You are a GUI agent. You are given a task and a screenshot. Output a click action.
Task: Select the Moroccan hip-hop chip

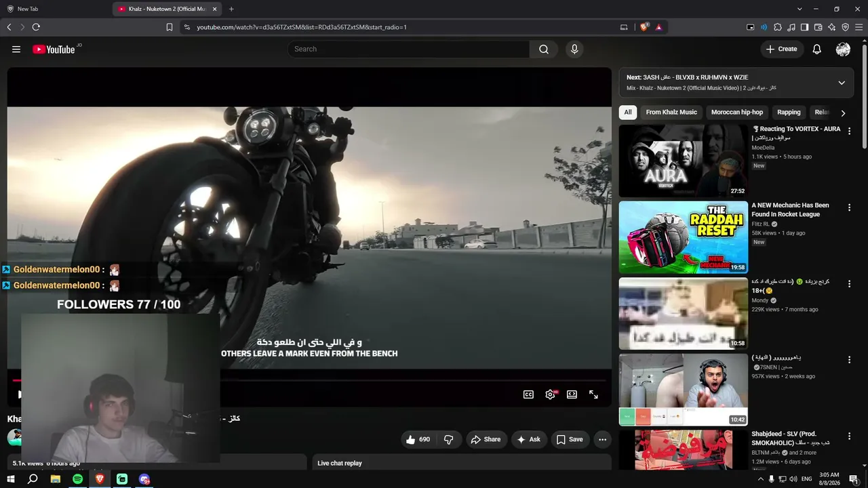pyautogui.click(x=737, y=113)
